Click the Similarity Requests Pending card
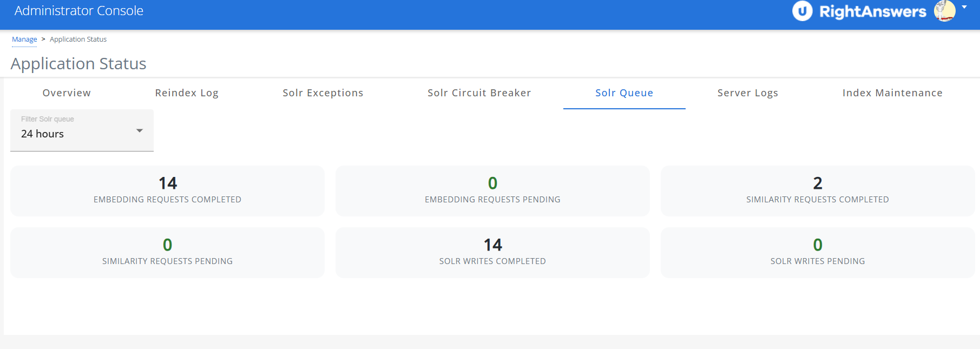The image size is (980, 349). coord(167,253)
